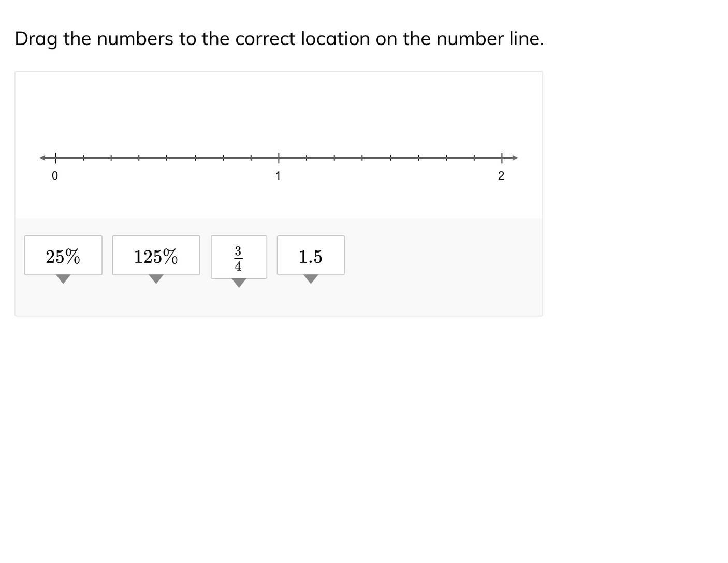Screen dimensions: 728x563
Task: Select the 1.5 decimal tile
Action: [x=311, y=256]
